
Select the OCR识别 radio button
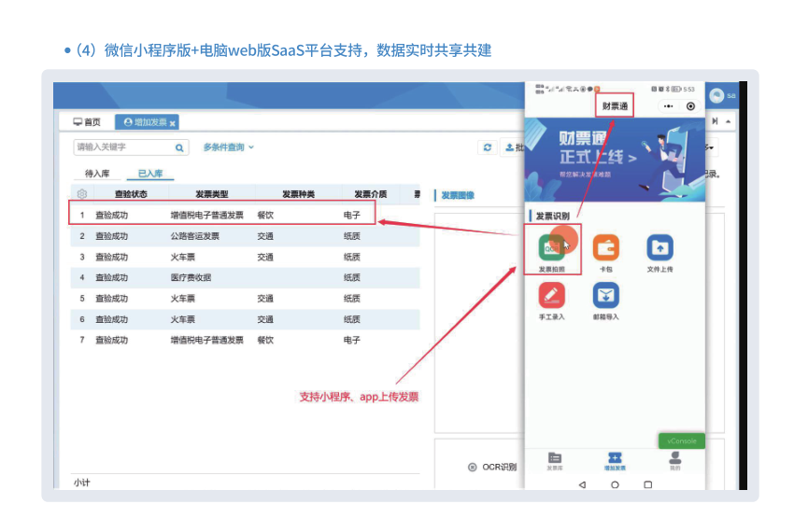pyautogui.click(x=473, y=467)
